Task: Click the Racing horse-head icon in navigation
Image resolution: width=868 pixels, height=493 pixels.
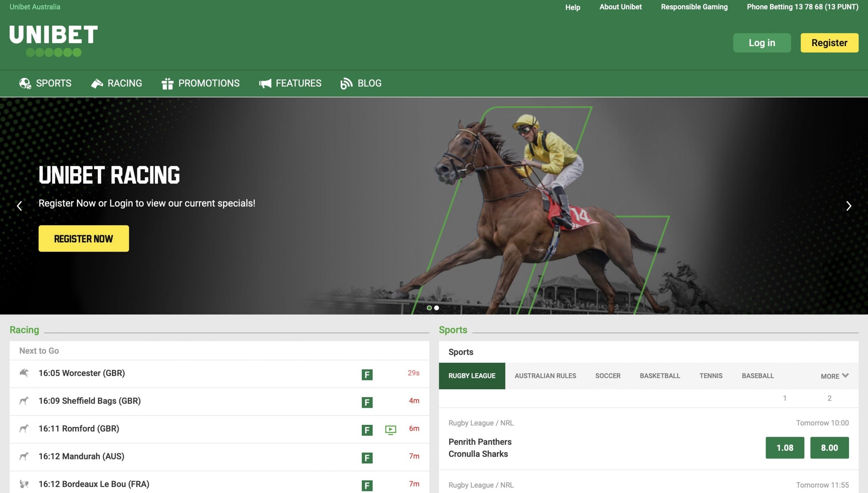Action: pyautogui.click(x=97, y=83)
